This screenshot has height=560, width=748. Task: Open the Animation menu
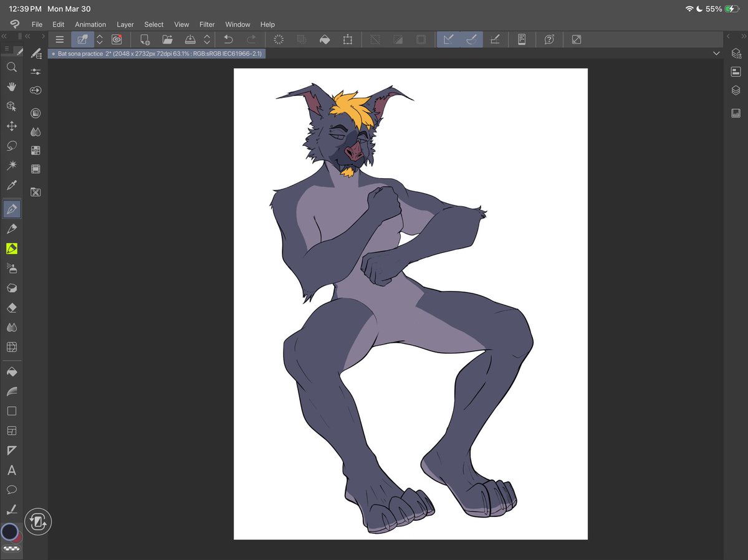tap(90, 24)
